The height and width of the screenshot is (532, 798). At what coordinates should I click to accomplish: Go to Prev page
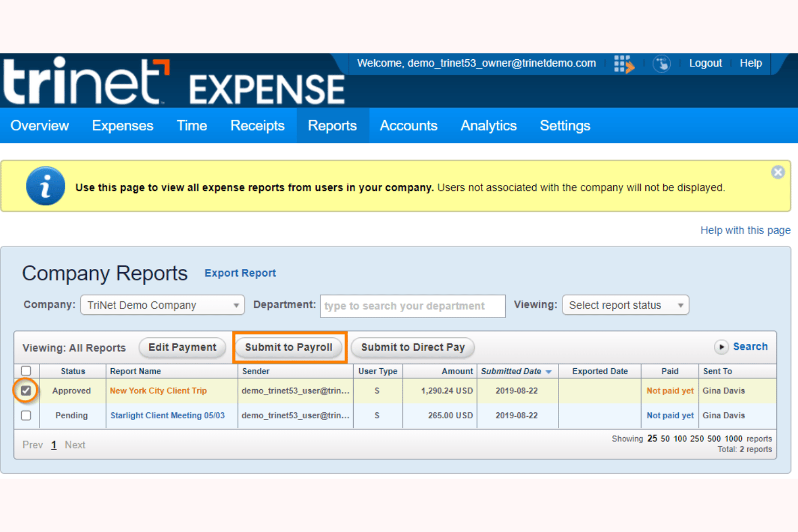pyautogui.click(x=32, y=445)
